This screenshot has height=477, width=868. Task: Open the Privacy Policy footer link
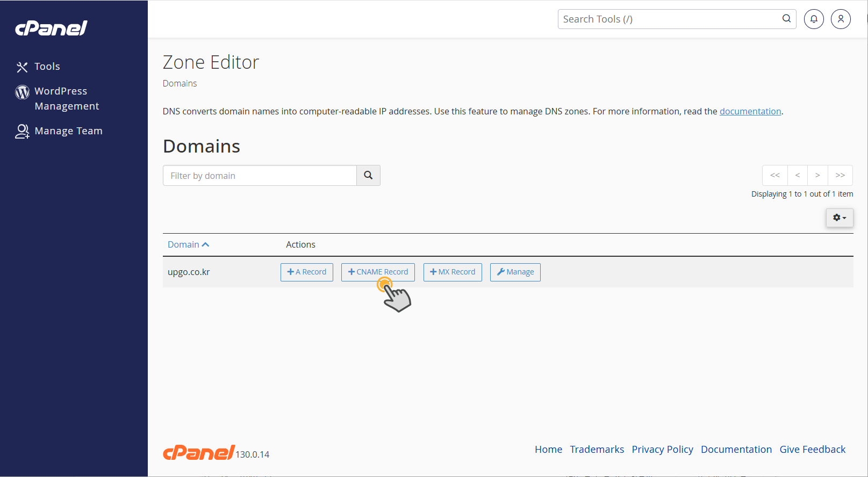click(662, 450)
